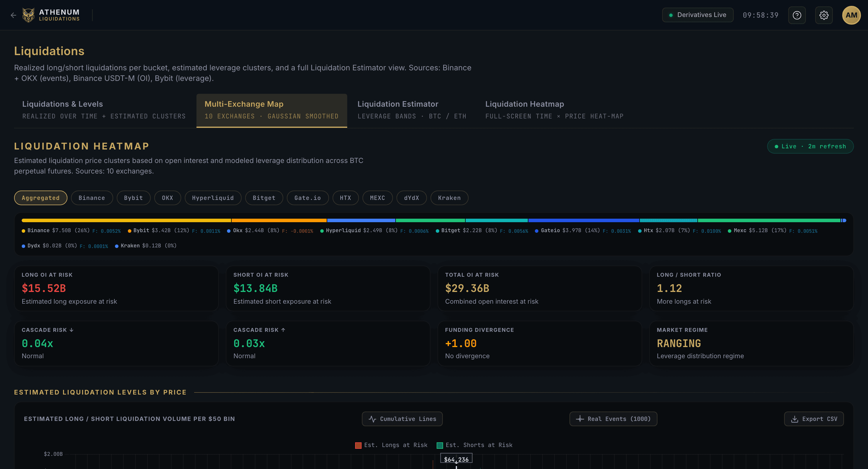Click the Okx $2.44B legend entry
Screen dimensions: 868x469
pos(270,231)
